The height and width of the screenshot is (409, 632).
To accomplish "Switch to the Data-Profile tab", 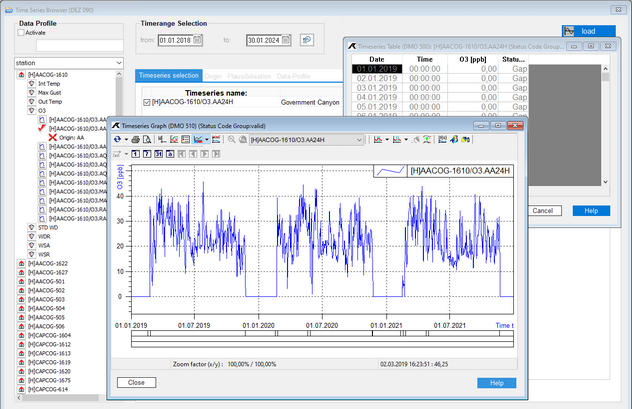I will [293, 76].
